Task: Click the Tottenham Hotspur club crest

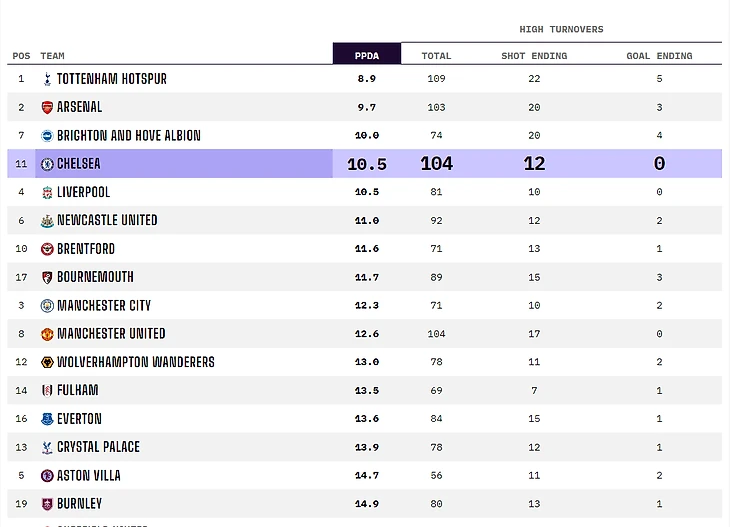Action: 47,79
